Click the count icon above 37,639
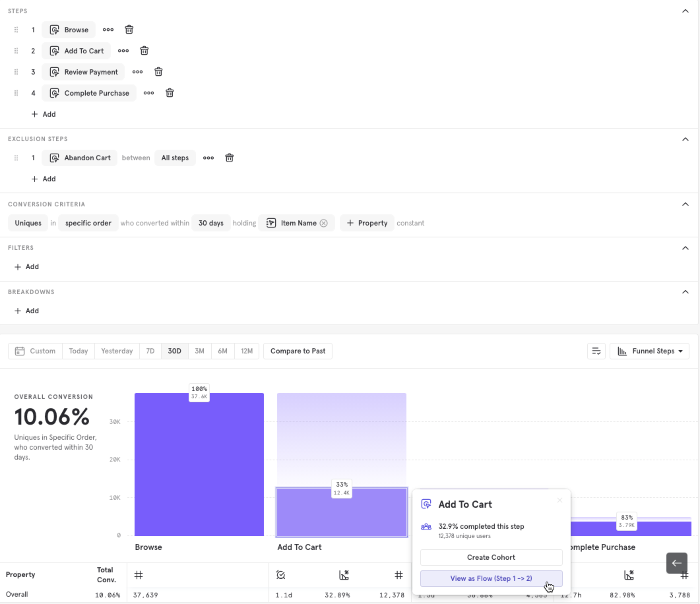700x604 pixels. coord(138,575)
